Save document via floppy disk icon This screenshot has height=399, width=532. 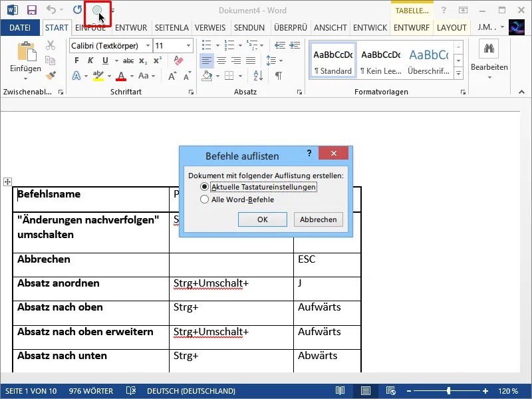[31, 10]
